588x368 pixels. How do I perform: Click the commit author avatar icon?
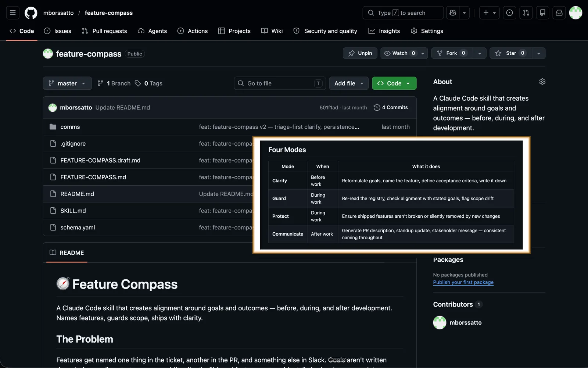pyautogui.click(x=53, y=108)
